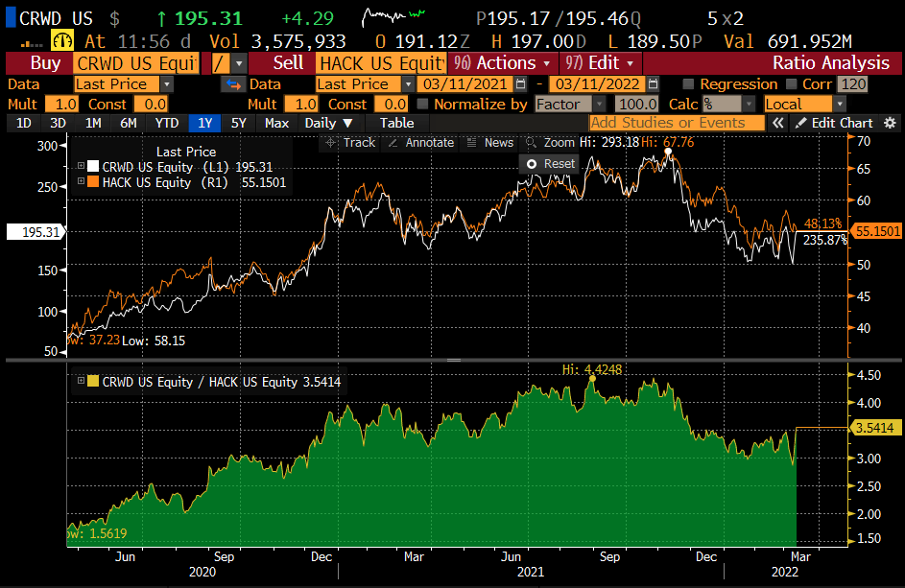Click the end date 03/11/2022 field
The width and height of the screenshot is (905, 588).
click(x=597, y=84)
